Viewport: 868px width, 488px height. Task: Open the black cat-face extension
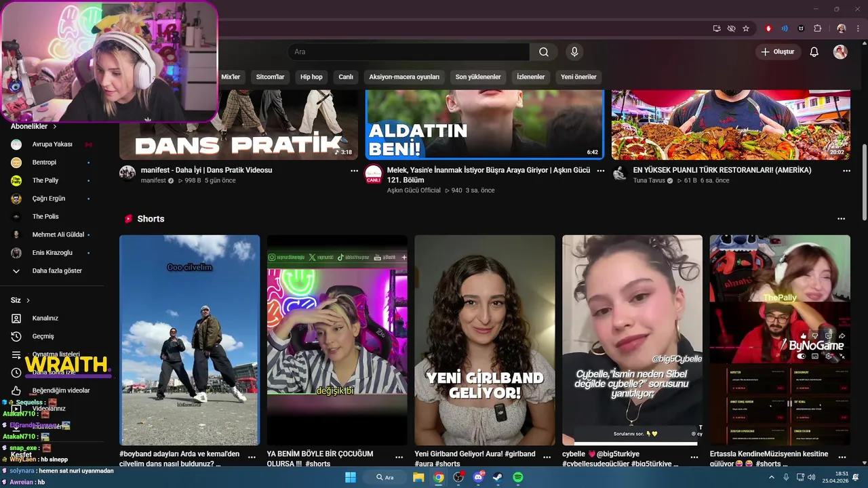click(801, 28)
